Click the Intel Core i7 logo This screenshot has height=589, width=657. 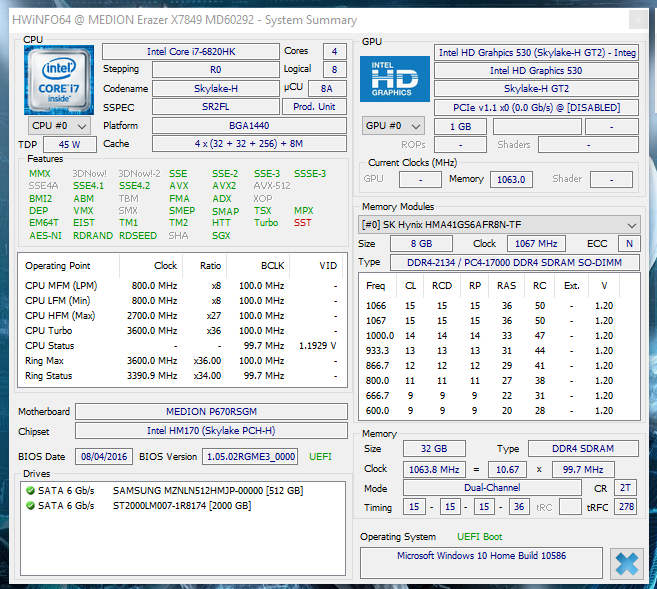(59, 78)
